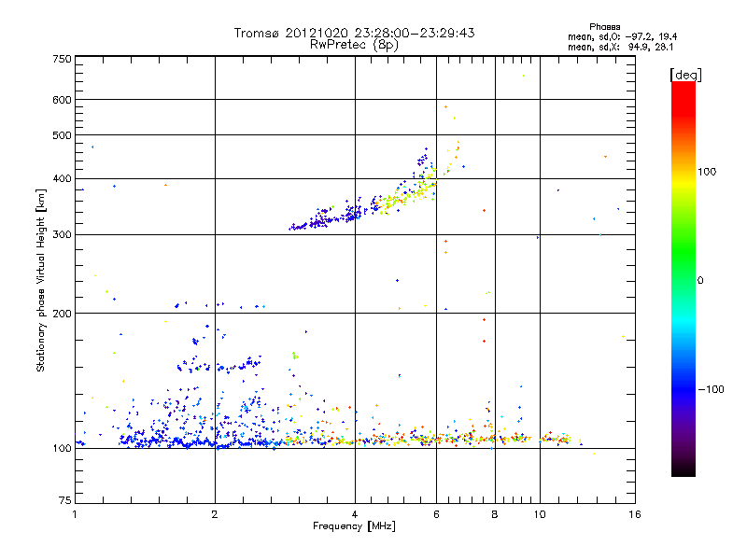The image size is (747, 560).
Task: Click the blue echo band at 150 km near 2 MHz
Action: click(219, 366)
